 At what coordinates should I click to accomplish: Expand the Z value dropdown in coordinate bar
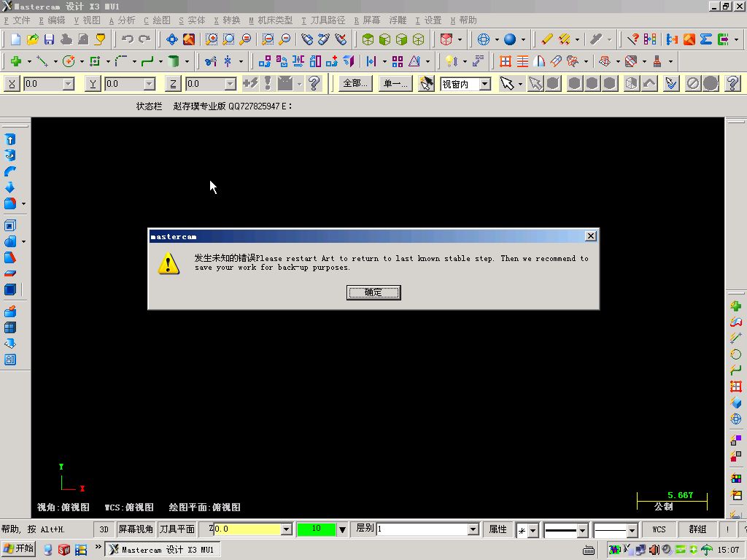tap(230, 85)
